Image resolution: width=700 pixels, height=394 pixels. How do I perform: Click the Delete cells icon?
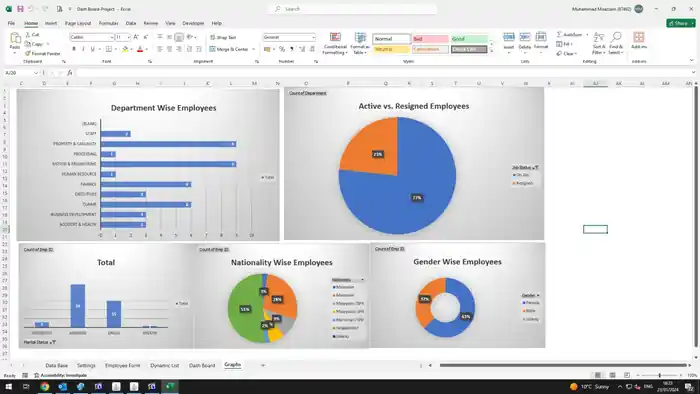coord(525,37)
